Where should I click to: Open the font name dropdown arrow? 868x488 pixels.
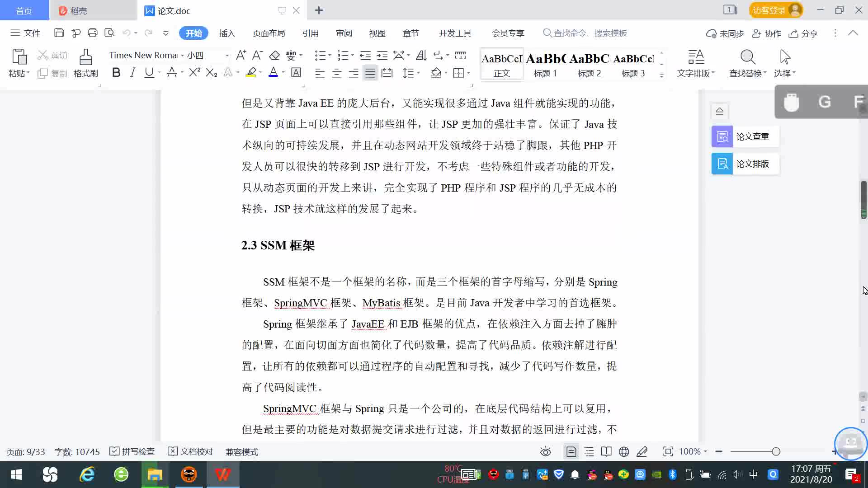point(182,56)
